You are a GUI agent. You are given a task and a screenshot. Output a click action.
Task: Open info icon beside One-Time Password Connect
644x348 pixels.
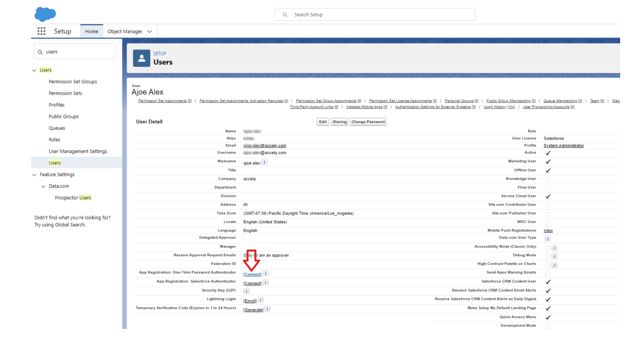click(266, 273)
